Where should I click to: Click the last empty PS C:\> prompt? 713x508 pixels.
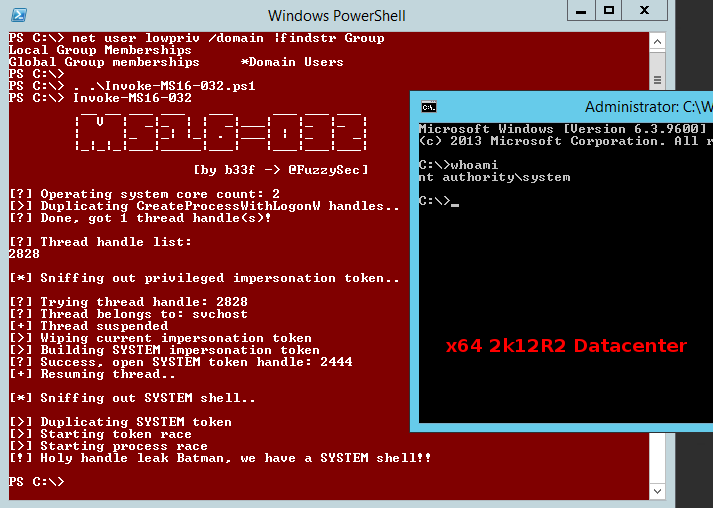(x=36, y=482)
